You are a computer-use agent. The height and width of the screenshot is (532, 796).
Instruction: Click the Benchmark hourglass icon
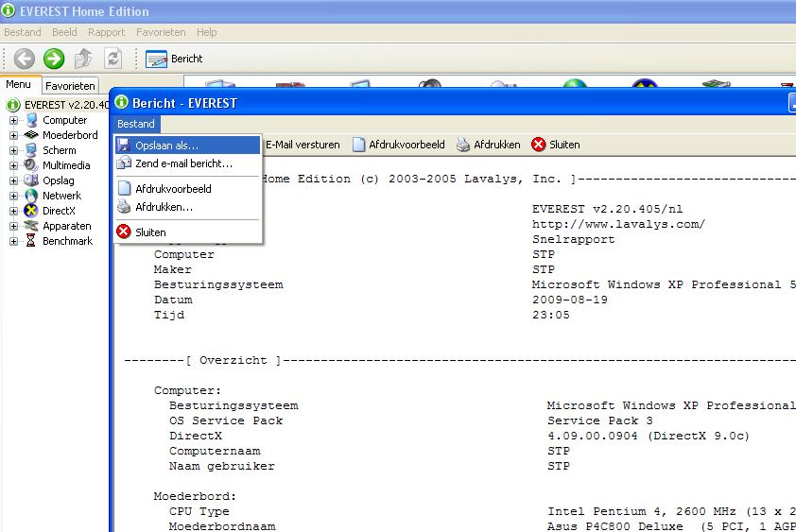click(x=31, y=241)
